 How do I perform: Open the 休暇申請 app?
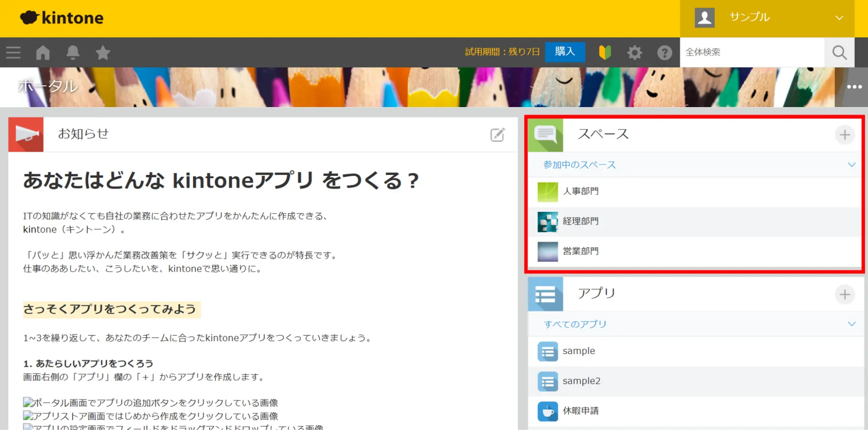[x=581, y=411]
